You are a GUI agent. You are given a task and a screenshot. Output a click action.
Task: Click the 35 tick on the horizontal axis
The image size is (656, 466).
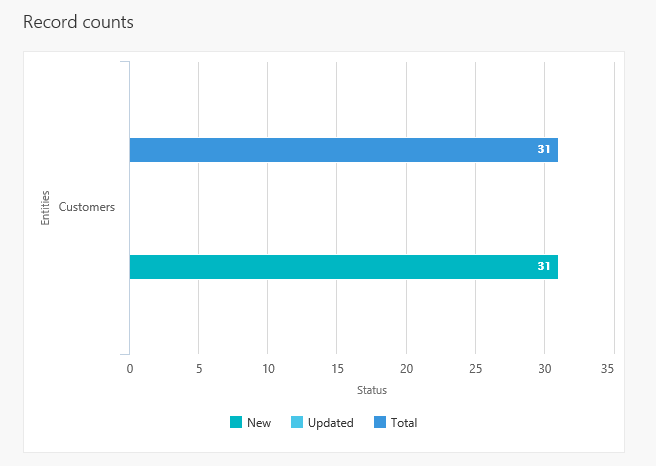pyautogui.click(x=607, y=369)
